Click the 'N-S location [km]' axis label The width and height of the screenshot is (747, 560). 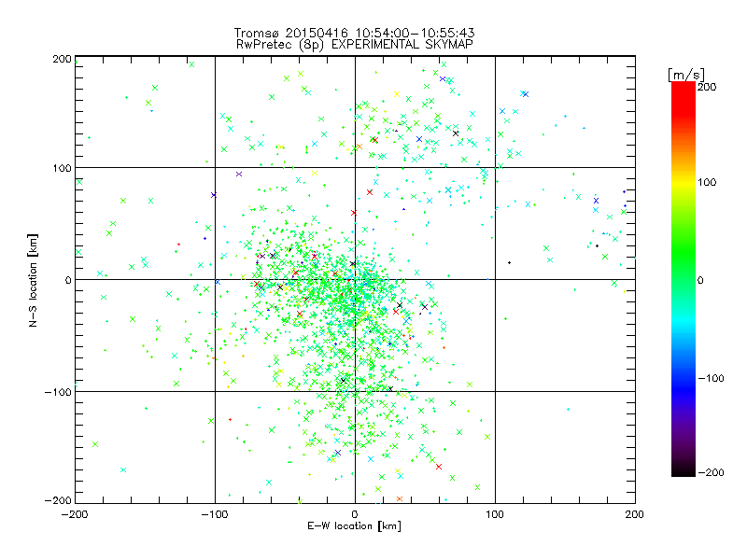tap(33, 280)
